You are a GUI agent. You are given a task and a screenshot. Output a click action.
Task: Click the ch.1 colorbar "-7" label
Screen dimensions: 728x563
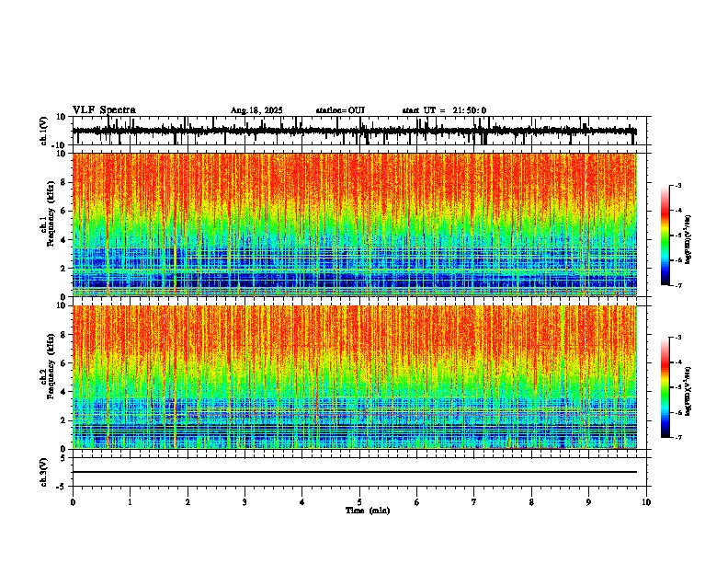tap(677, 285)
